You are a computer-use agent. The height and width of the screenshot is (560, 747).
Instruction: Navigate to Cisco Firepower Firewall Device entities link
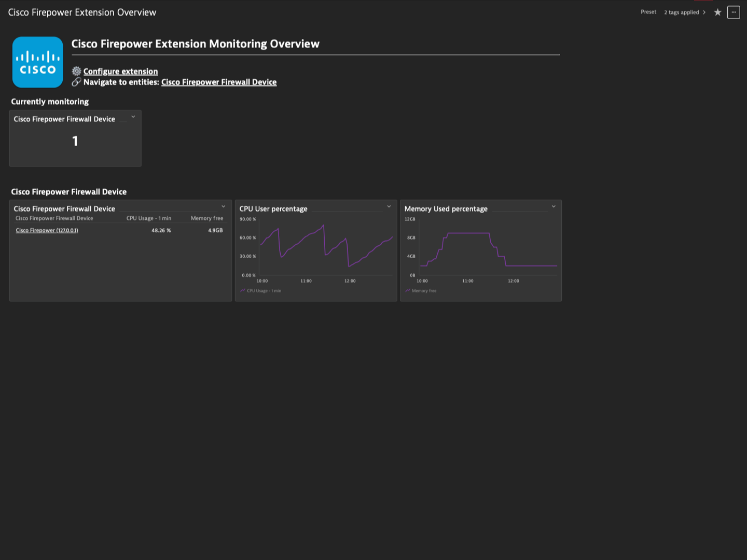[219, 82]
